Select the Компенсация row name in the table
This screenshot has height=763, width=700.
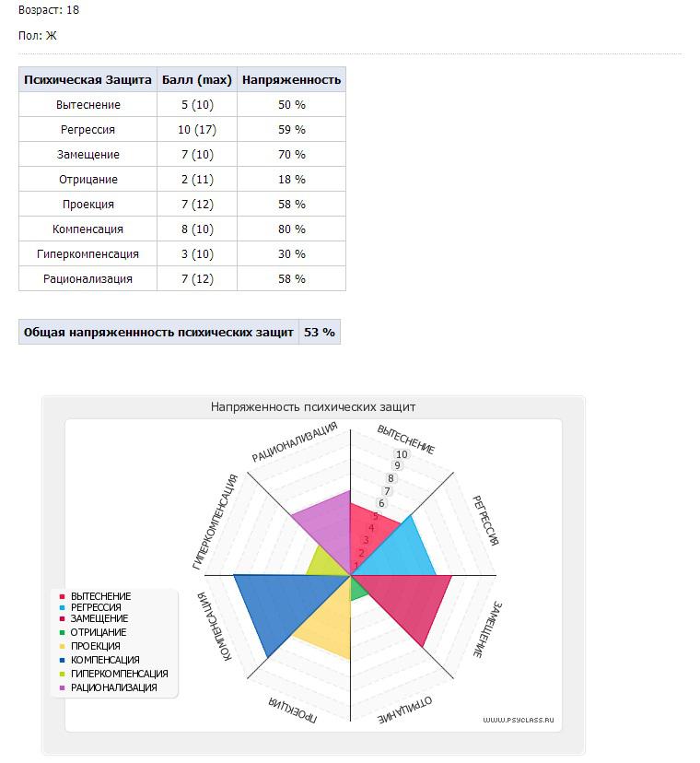[x=87, y=229]
